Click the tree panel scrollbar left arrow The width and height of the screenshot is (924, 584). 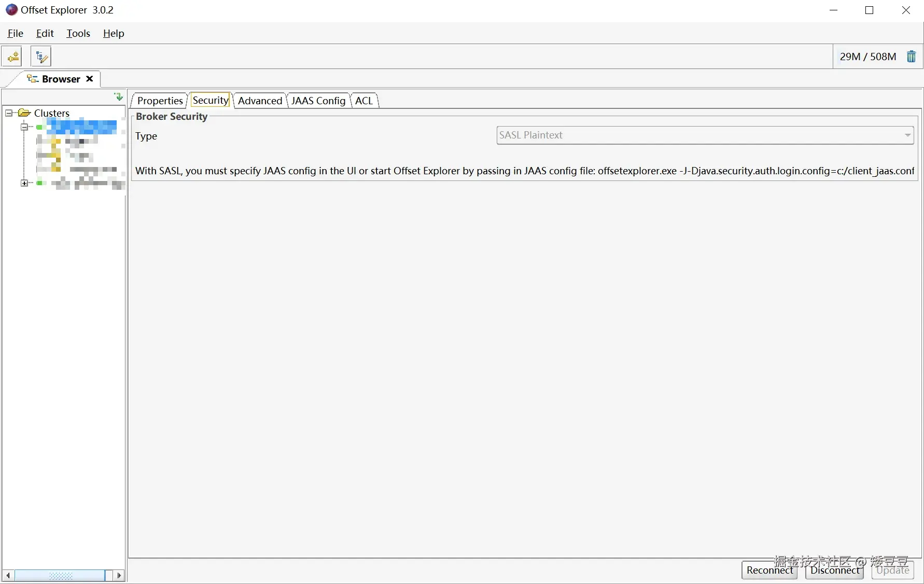pyautogui.click(x=8, y=575)
